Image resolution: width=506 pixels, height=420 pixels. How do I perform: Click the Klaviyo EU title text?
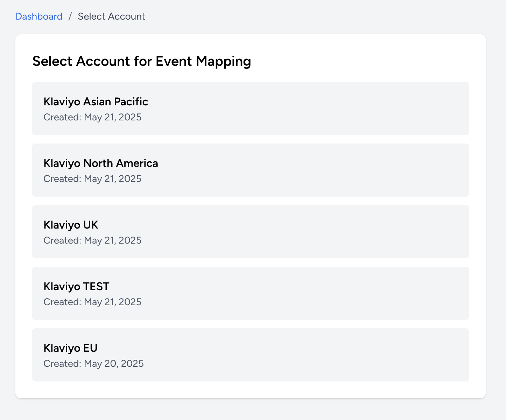[x=70, y=348]
